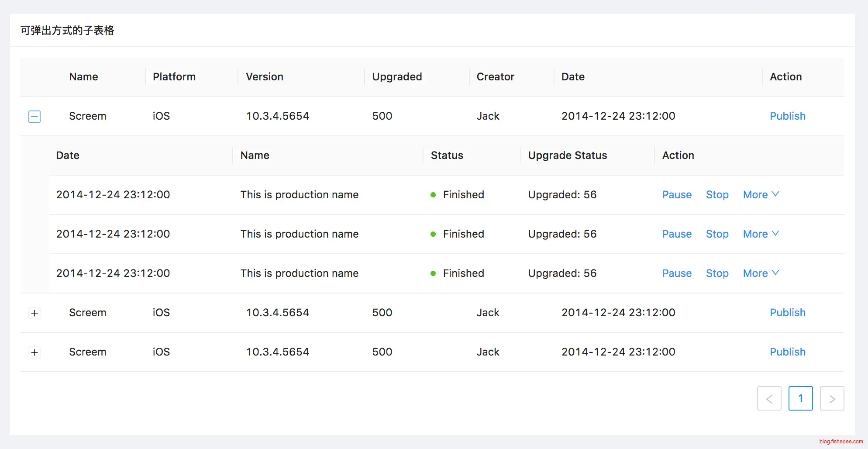
Task: Open More dropdown in third sub-row
Action: coord(761,273)
